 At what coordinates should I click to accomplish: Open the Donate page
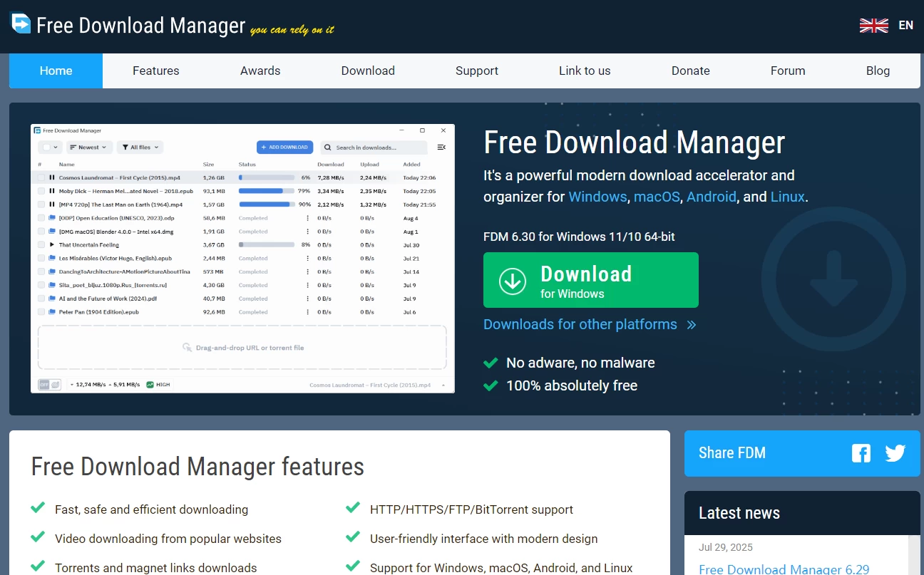coord(691,71)
